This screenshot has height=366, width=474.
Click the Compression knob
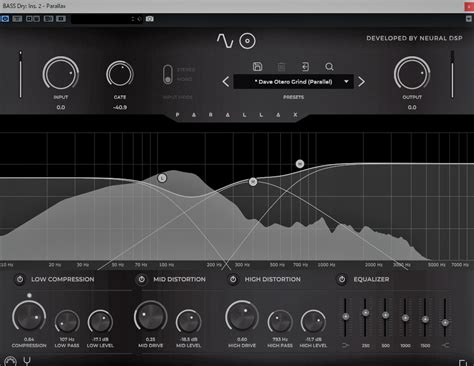pos(29,317)
